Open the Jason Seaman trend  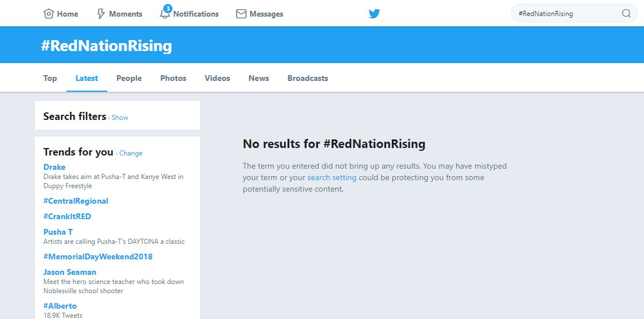[x=70, y=272]
